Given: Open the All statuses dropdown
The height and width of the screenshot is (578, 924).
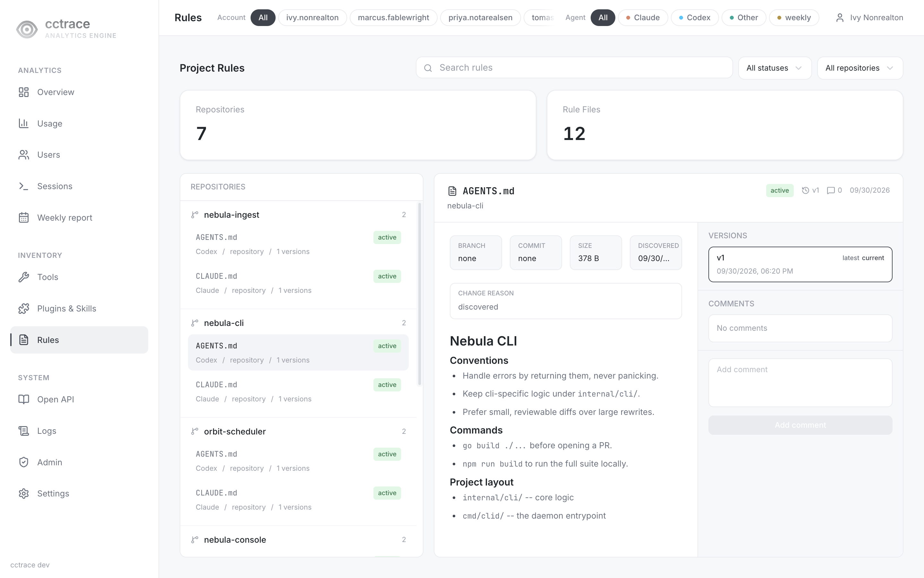Looking at the screenshot, I should 775,68.
